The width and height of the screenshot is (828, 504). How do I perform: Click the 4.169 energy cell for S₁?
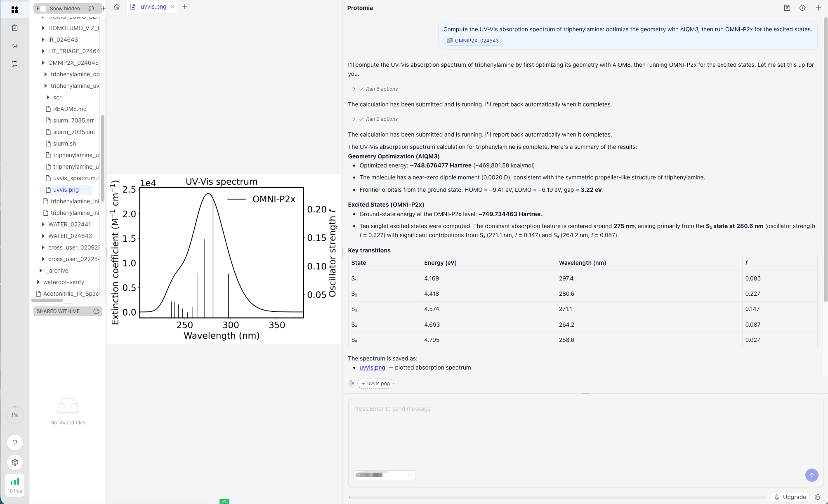pos(488,278)
